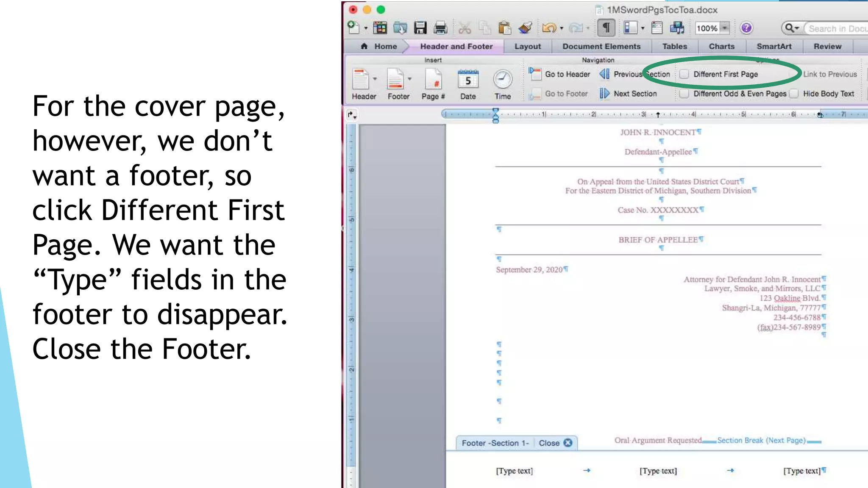Open Word Help purple question icon
Image resolution: width=868 pixels, height=488 pixels.
[746, 28]
